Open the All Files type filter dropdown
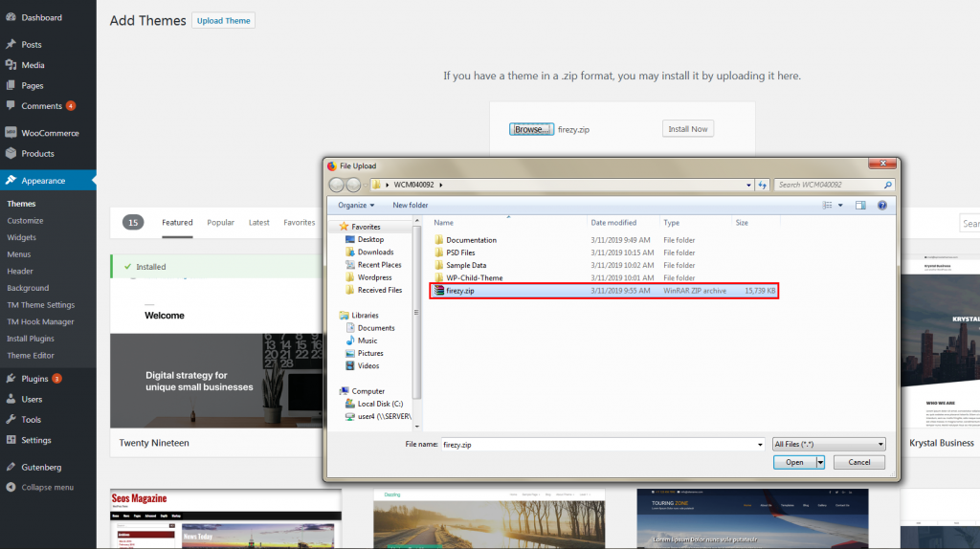Viewport: 980px width, 549px height. pos(829,444)
